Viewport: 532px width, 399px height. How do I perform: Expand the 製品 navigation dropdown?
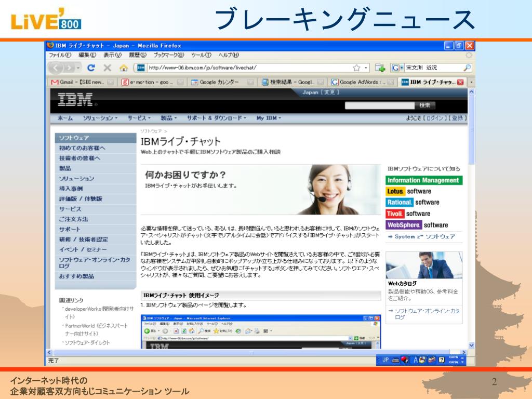click(x=169, y=118)
